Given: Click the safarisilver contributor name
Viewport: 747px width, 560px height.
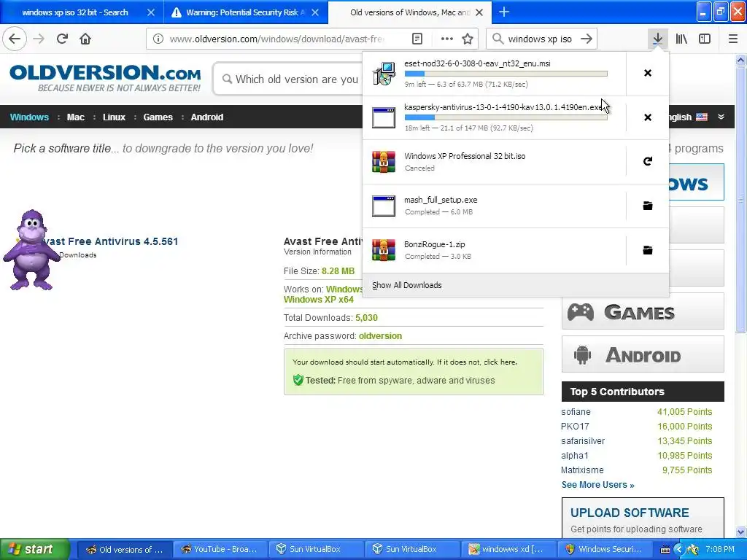Looking at the screenshot, I should 583,441.
